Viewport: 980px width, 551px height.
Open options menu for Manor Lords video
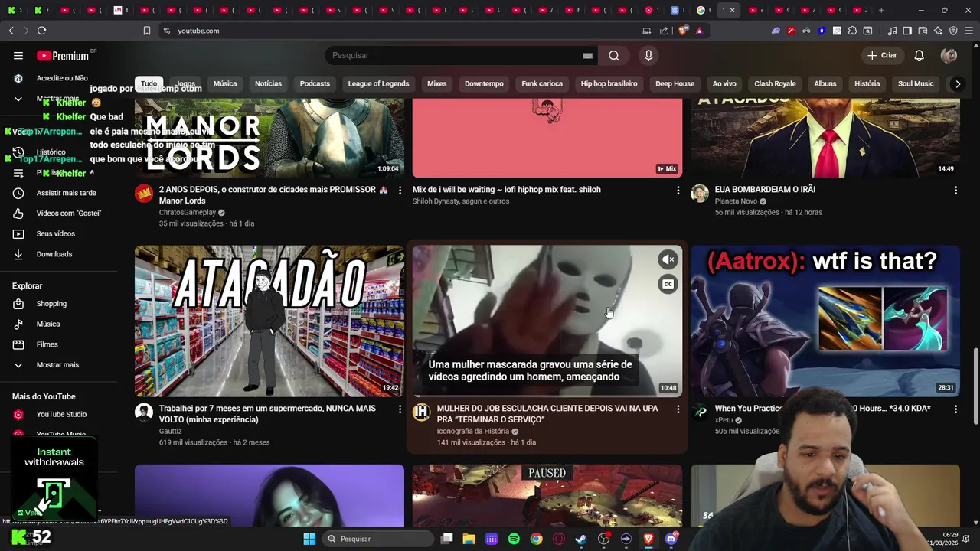click(400, 191)
